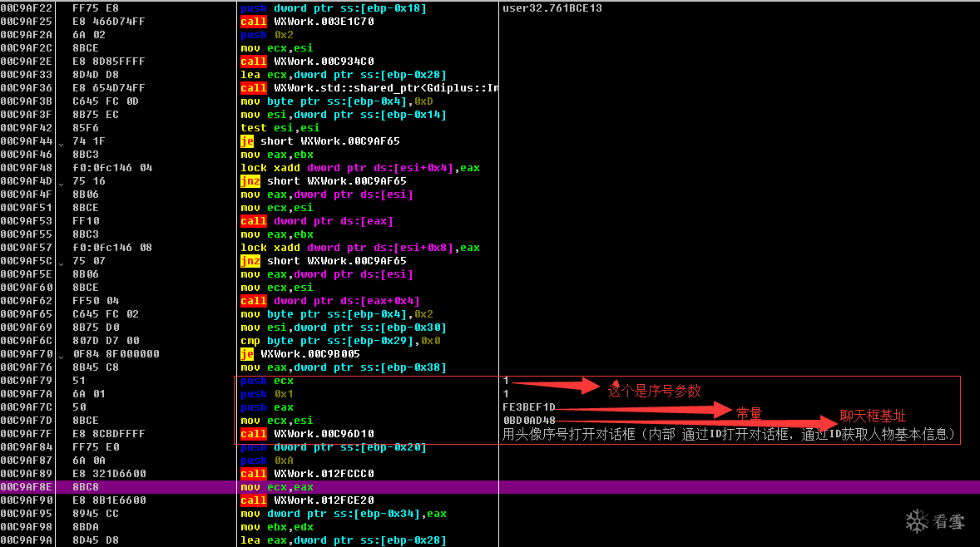Select hex bytes E8 8CBDFFFF

point(109,434)
